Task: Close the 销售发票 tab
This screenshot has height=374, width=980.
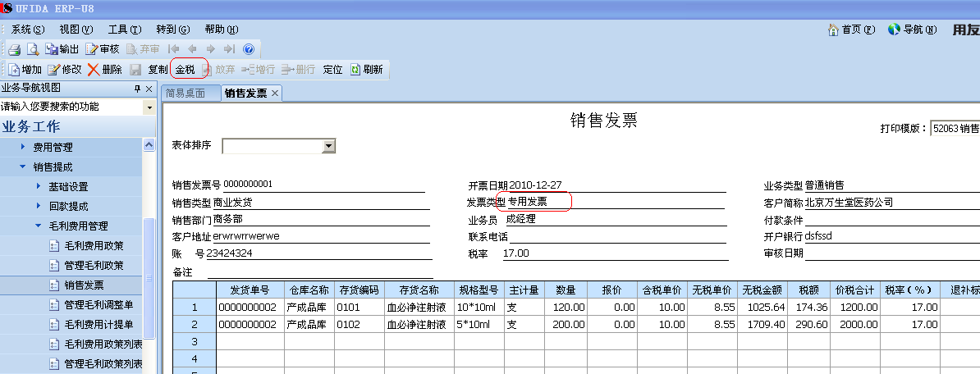Action: (274, 93)
